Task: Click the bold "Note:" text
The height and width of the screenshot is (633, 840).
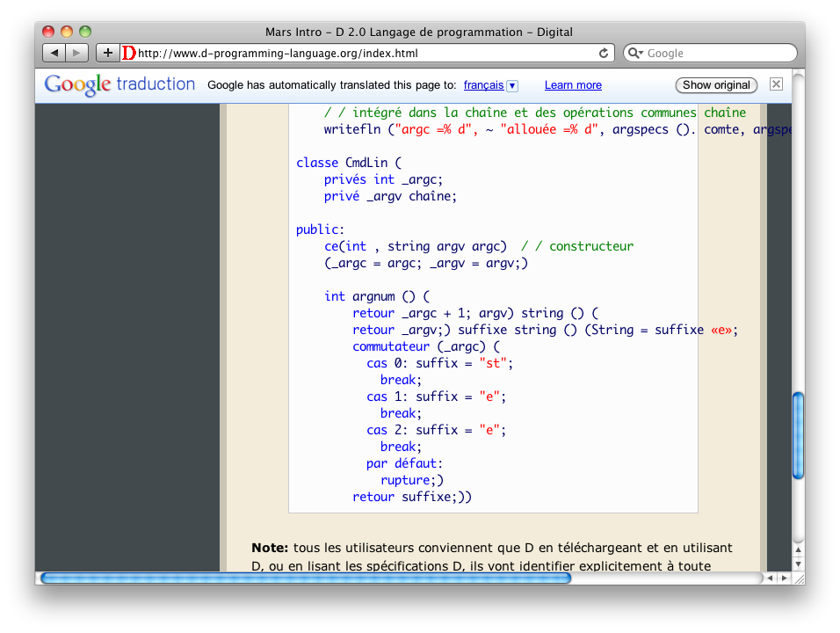Action: pos(270,548)
